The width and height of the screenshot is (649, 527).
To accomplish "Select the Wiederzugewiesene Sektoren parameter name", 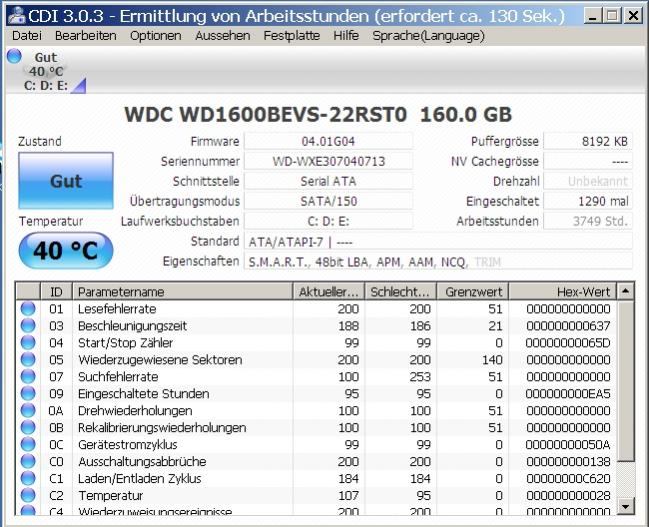I will pyautogui.click(x=160, y=360).
